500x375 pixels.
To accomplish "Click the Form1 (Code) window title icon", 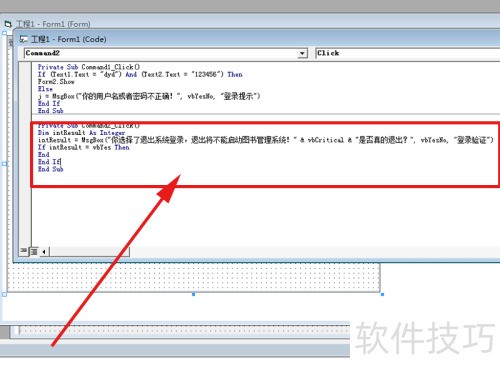I will coord(23,39).
